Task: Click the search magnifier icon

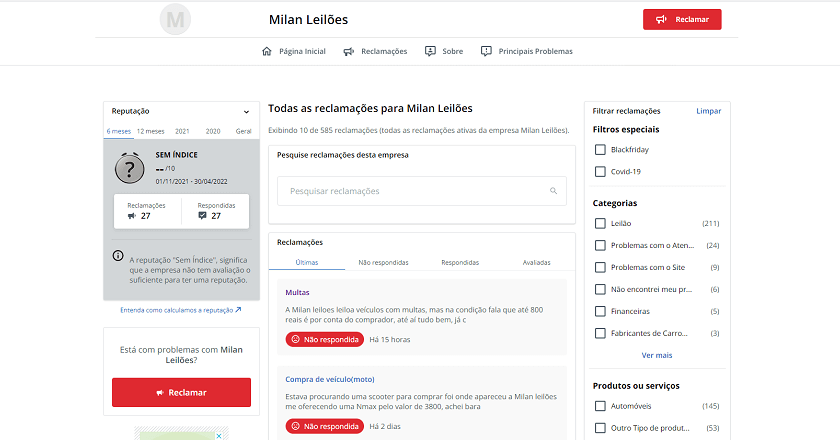Action: 553,191
